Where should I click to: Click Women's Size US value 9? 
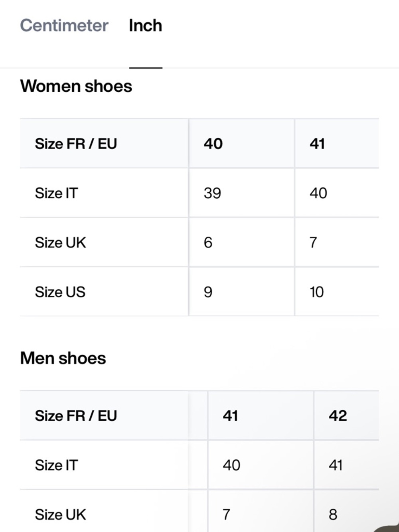tap(208, 292)
